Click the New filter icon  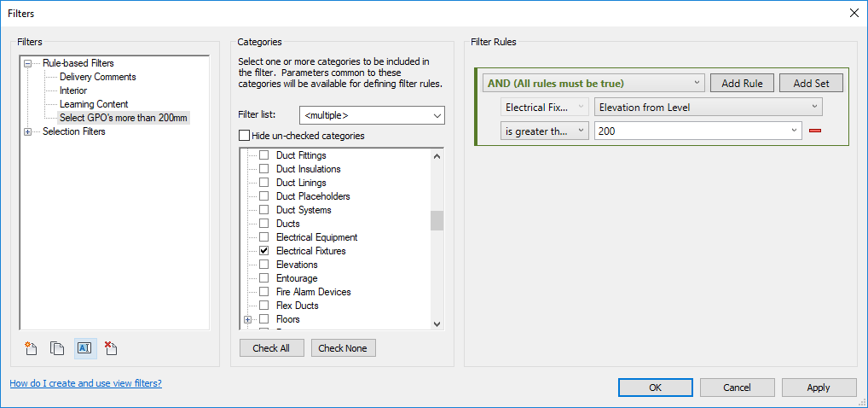coord(31,348)
